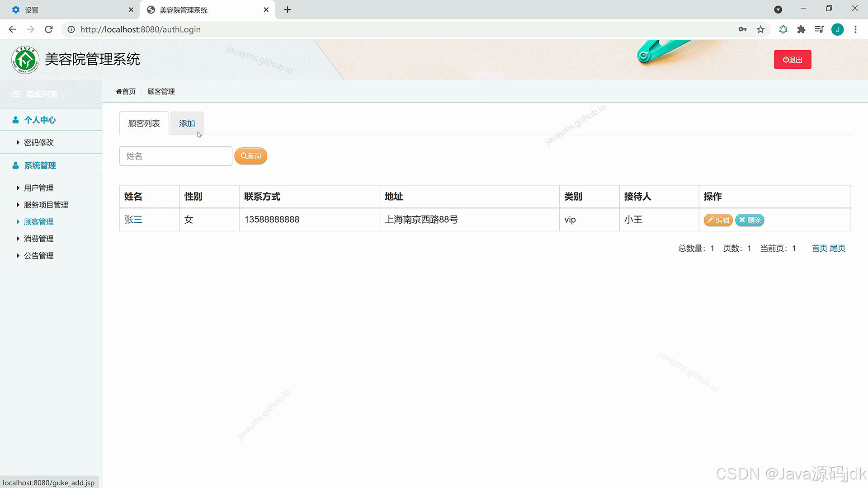Screen dimensions: 868x488
Task: Click the phone number 13588888888 cell
Action: pyautogui.click(x=309, y=220)
